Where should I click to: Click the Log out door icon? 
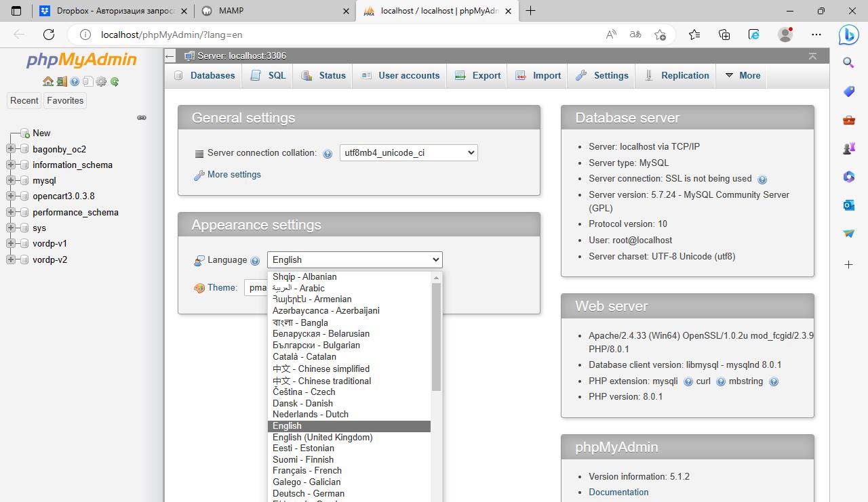(62, 81)
